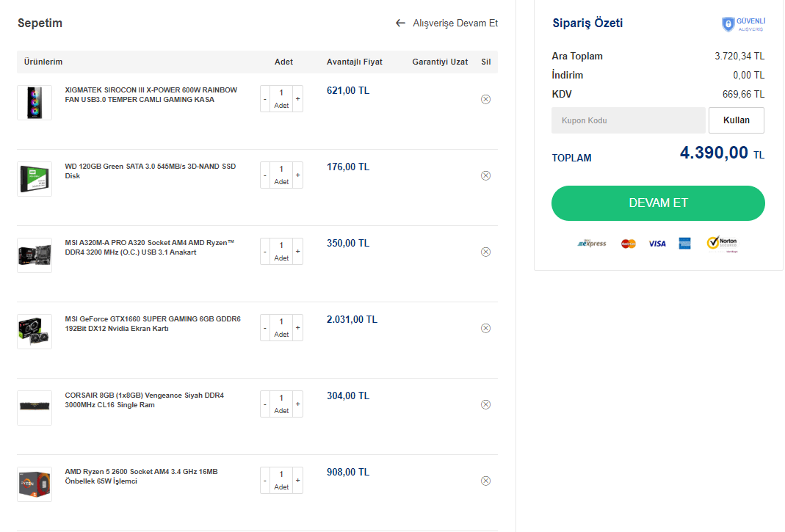785x532 pixels.
Task: Delete WD 120GB Green SSD item
Action: click(485, 175)
